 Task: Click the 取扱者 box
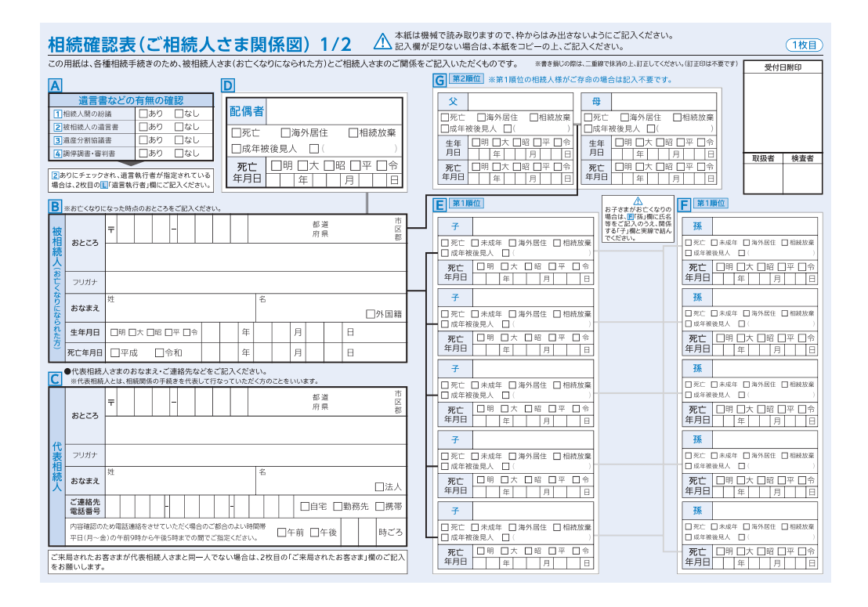pos(763,178)
